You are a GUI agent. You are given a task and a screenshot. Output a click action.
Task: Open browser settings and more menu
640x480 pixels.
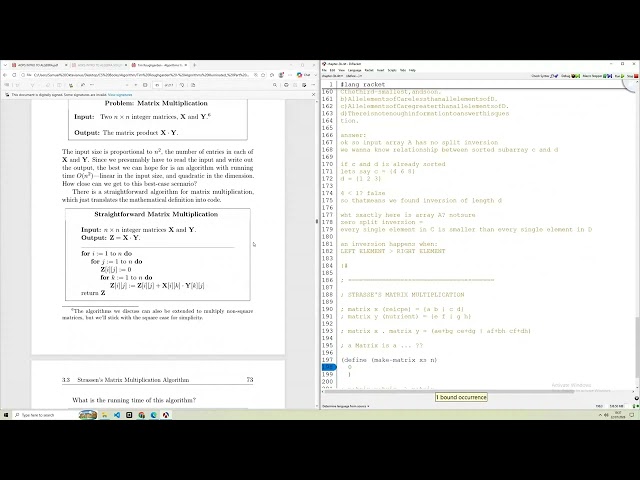[x=290, y=75]
